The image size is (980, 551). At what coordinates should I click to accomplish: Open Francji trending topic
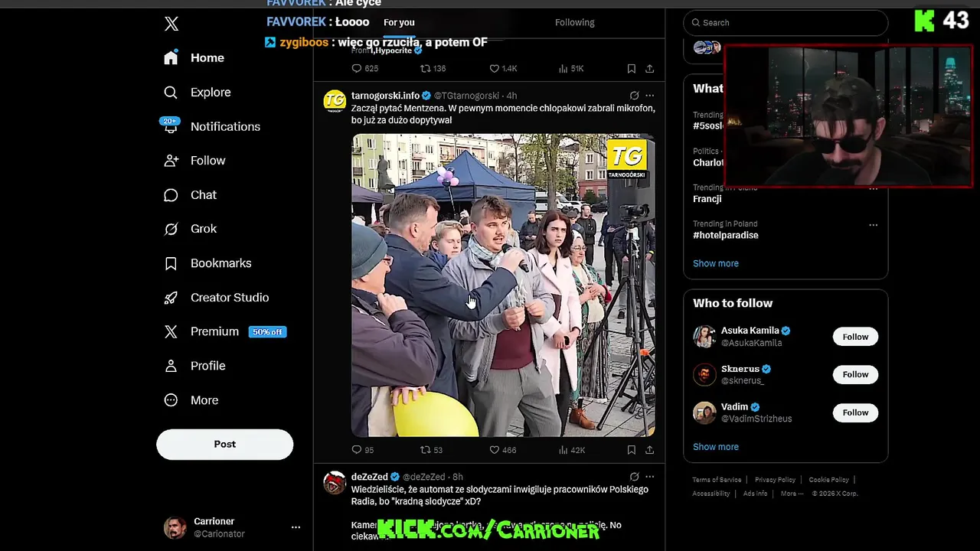(707, 199)
